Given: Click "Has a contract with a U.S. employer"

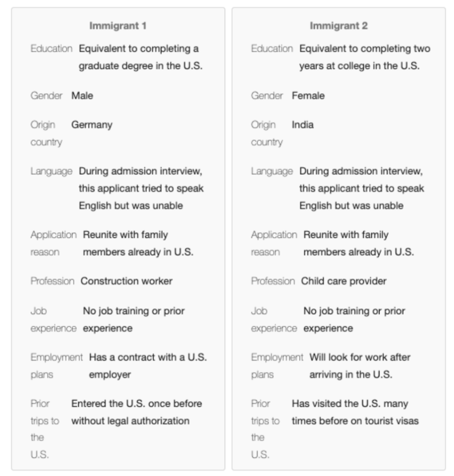Looking at the screenshot, I should pyautogui.click(x=148, y=366).
